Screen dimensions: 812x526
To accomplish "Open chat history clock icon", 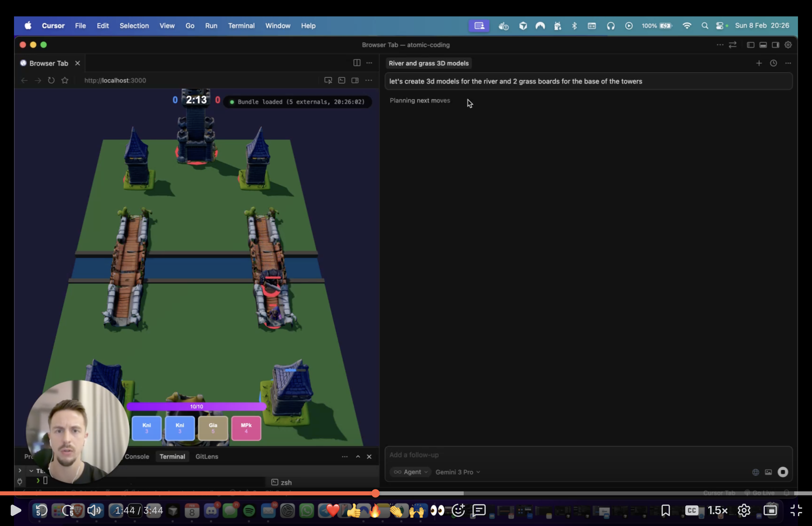I will click(774, 63).
